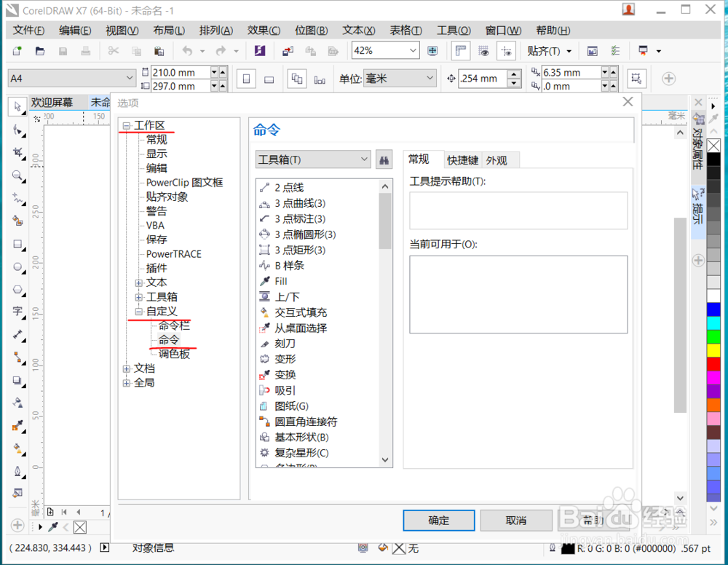728x565 pixels.
Task: Select the Zoom magnifier tool
Action: (17, 175)
